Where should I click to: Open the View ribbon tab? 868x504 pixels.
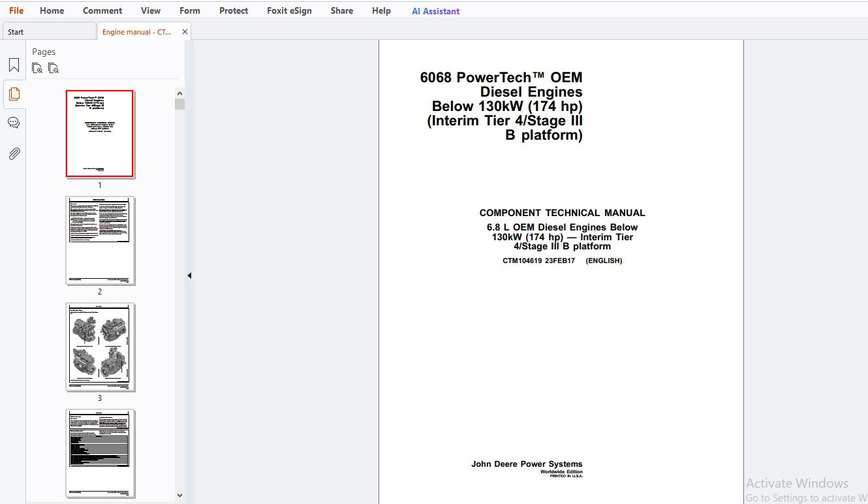pos(151,10)
